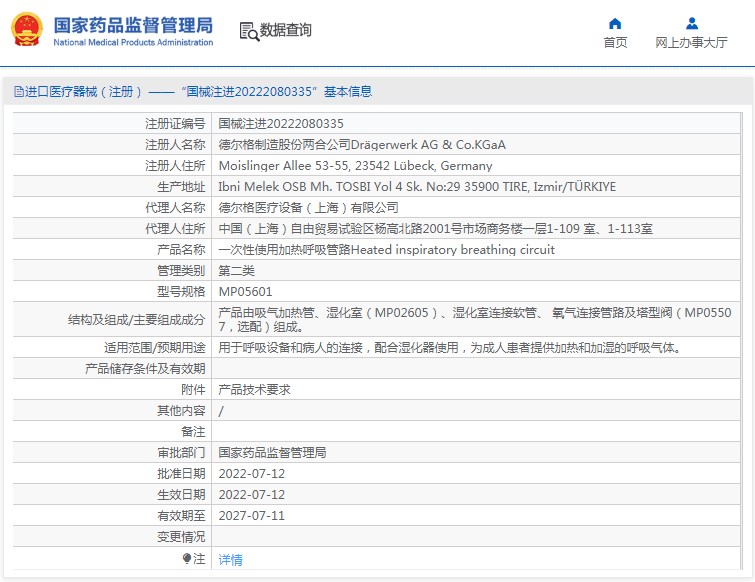Click the 其他内容 row label
755x582 pixels.
pyautogui.click(x=181, y=411)
